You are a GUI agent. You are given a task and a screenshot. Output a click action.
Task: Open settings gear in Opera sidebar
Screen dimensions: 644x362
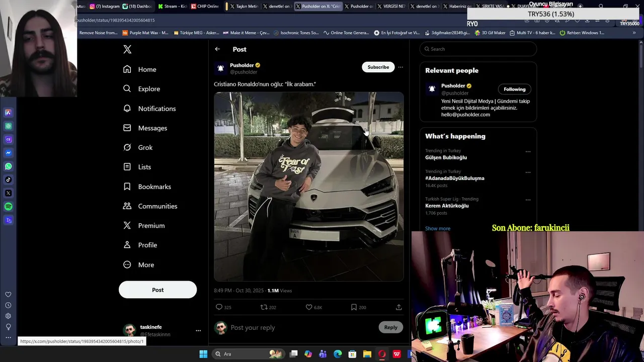click(x=8, y=316)
